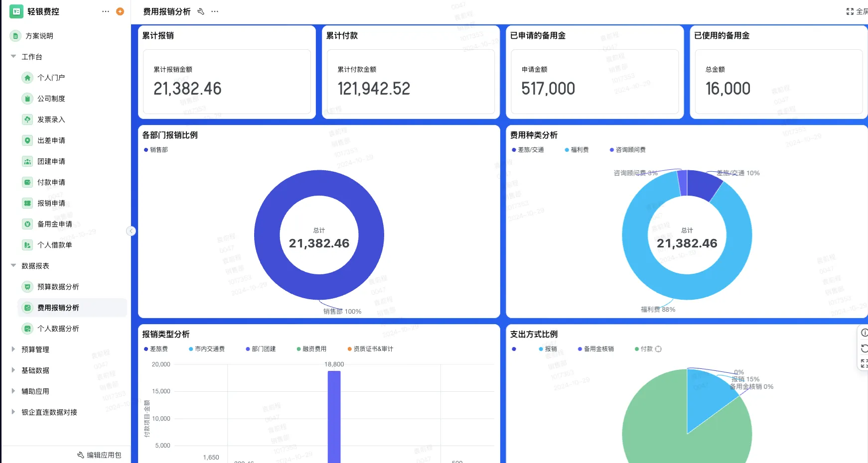Open 个人数据分析 report
Viewport: 868px width, 463px height.
coord(58,329)
